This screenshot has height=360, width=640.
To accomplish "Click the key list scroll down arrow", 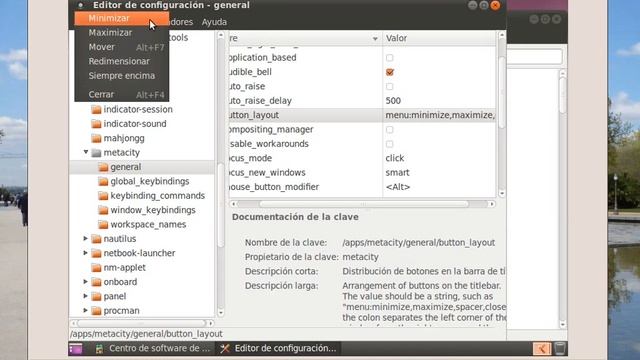I will pos(502,193).
